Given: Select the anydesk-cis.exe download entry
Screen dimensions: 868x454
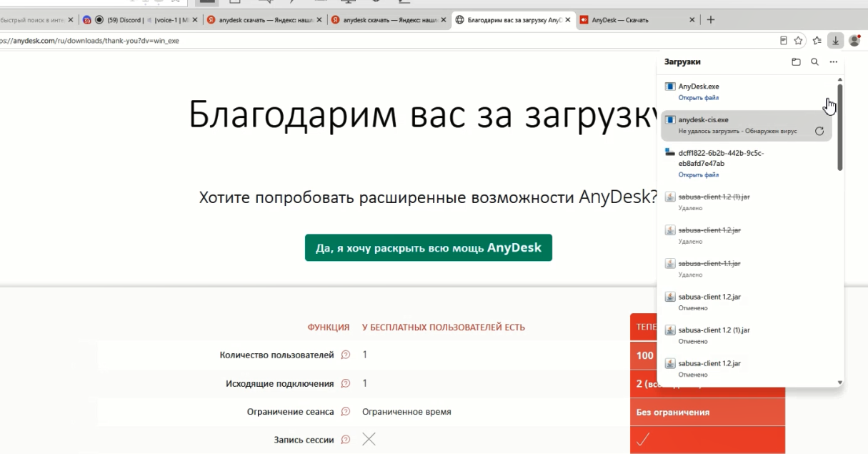Looking at the screenshot, I should point(747,125).
